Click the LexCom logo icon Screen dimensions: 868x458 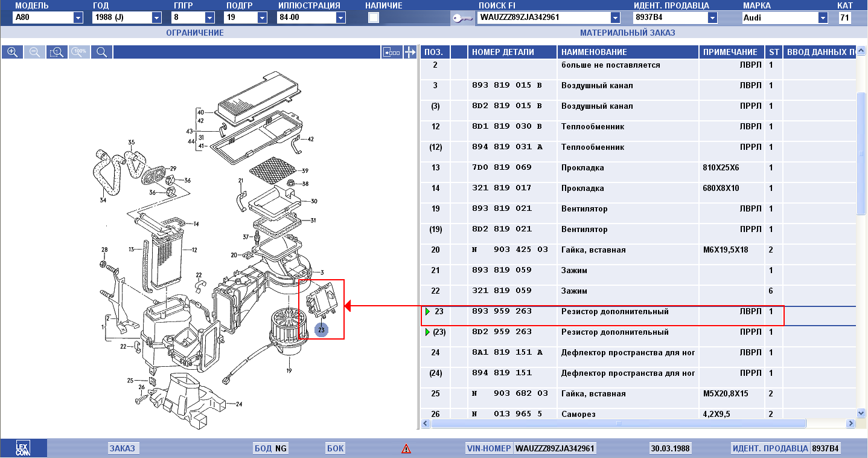click(x=23, y=448)
